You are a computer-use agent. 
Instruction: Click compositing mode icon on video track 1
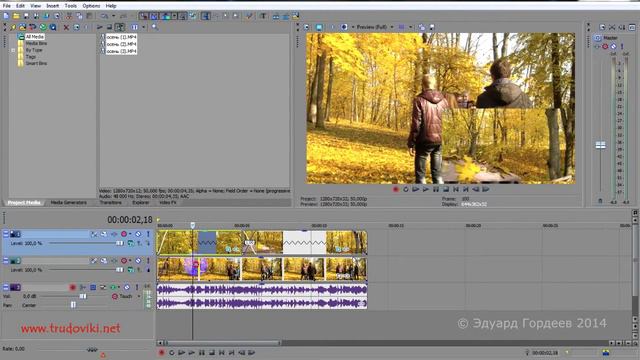[130, 243]
